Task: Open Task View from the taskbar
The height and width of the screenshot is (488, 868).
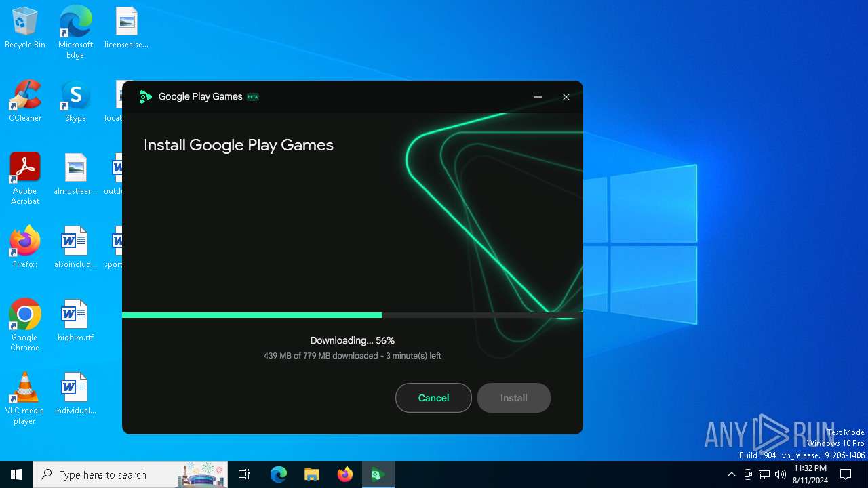Action: (x=244, y=474)
